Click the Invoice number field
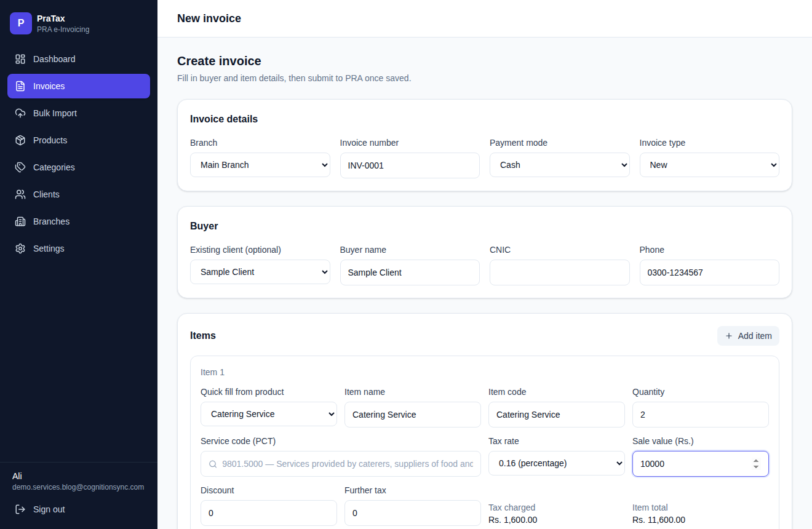812x529 pixels. pos(410,165)
